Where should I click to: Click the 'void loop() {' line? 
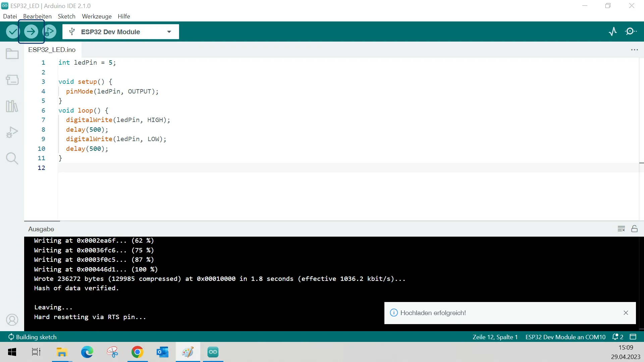point(84,111)
